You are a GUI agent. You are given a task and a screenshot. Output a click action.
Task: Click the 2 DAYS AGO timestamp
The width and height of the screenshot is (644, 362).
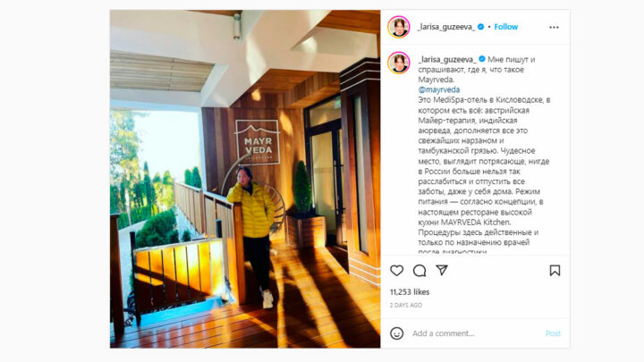pos(406,305)
